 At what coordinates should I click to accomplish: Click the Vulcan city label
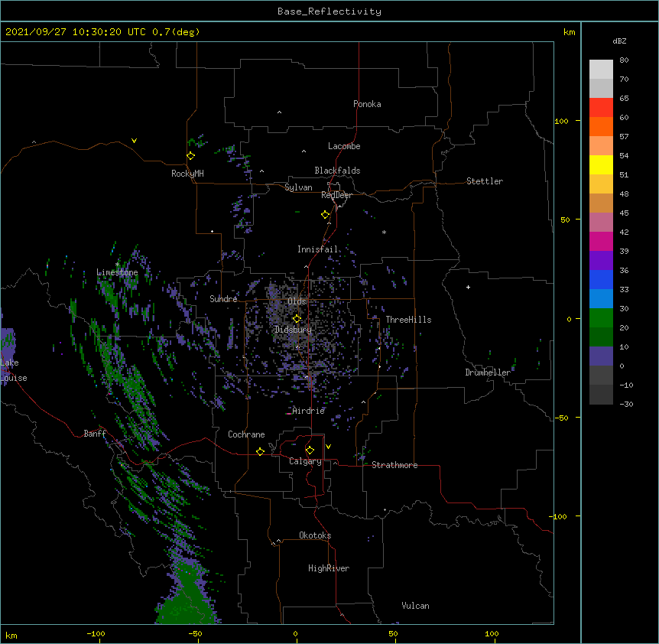tap(415, 606)
